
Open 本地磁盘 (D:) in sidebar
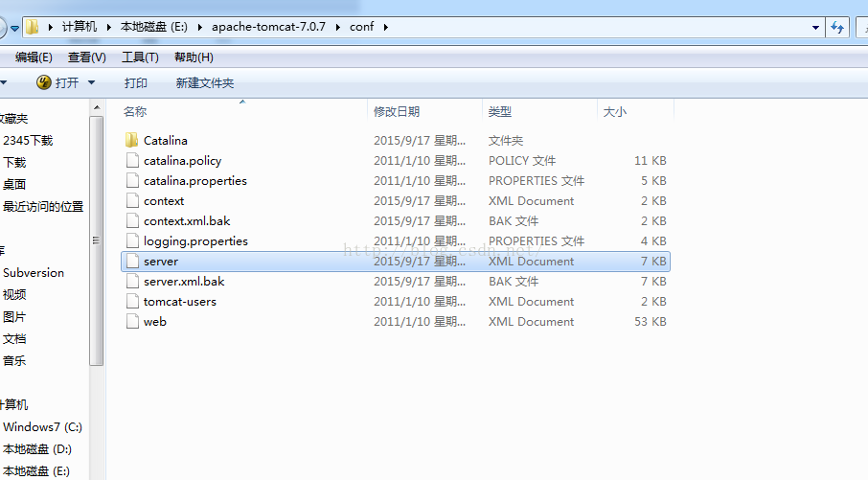point(37,449)
